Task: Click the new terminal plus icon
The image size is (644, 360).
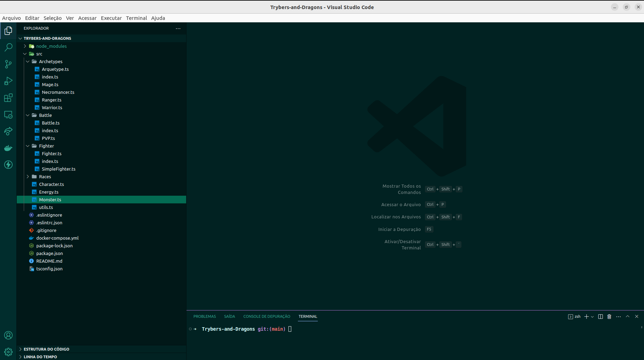Action: tap(586, 316)
